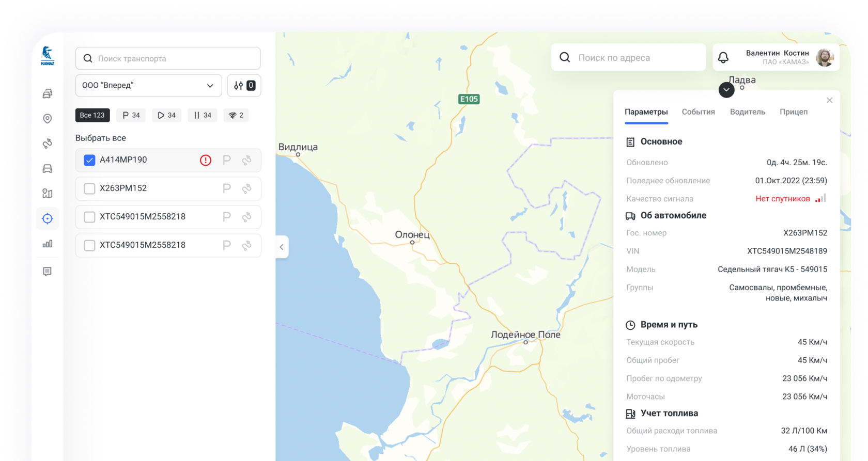Image resolution: width=868 pixels, height=461 pixels.
Task: Uncheck the A414MP190 vehicle checkbox
Action: [x=89, y=160]
